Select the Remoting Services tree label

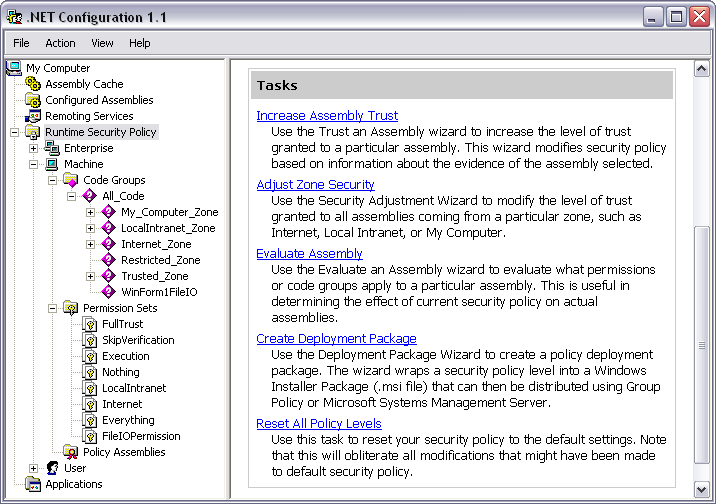pos(89,116)
